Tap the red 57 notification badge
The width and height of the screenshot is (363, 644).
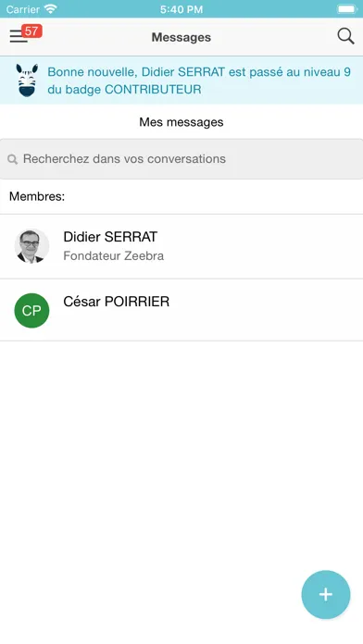[x=31, y=31]
